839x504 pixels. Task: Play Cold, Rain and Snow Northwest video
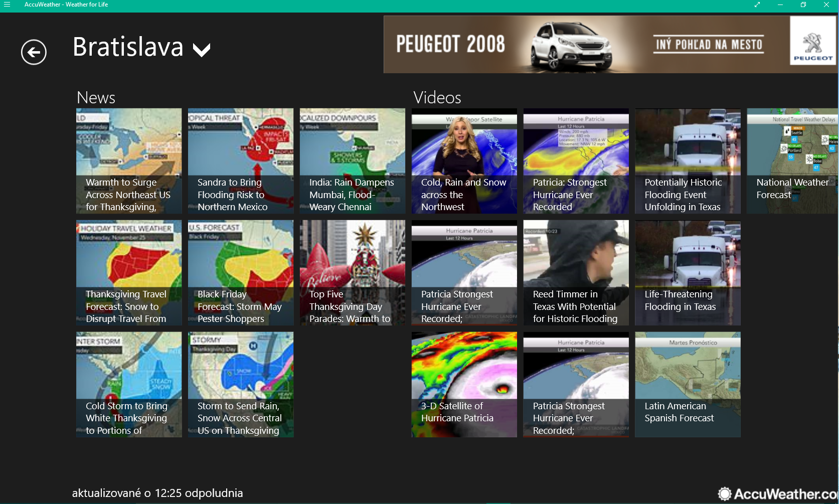click(464, 161)
